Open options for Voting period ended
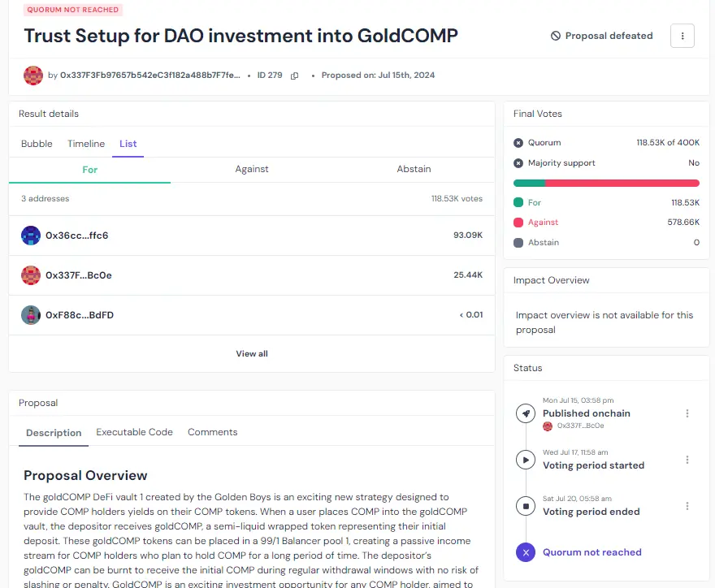This screenshot has height=588, width=715. click(x=687, y=506)
